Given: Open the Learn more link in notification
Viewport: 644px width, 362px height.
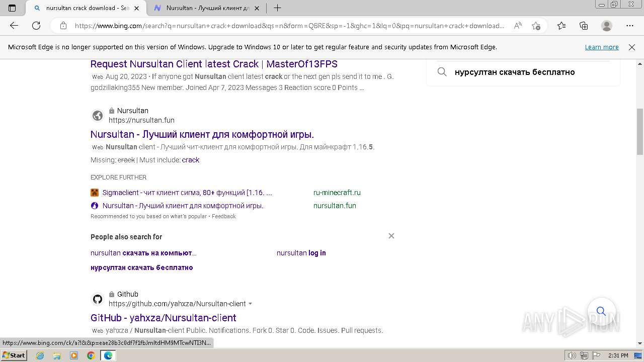Looking at the screenshot, I should 602,47.
